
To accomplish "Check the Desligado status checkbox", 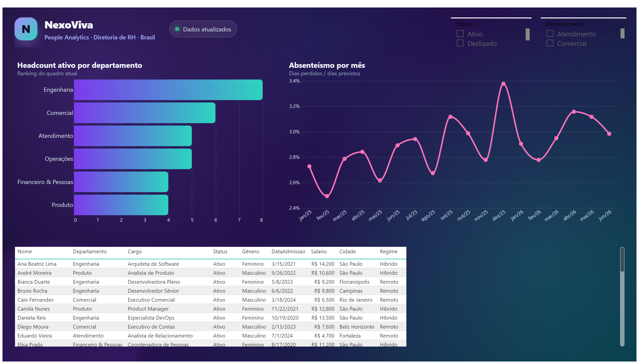I will point(460,43).
